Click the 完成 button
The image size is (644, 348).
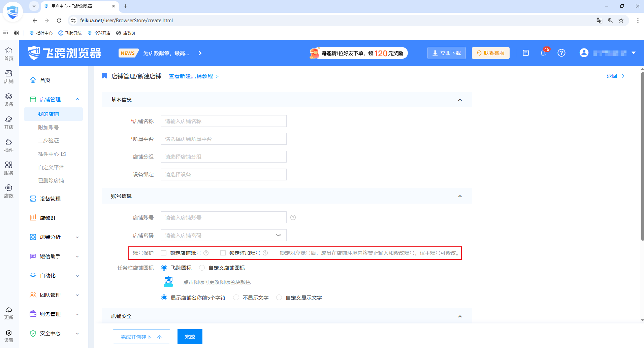tap(190, 337)
